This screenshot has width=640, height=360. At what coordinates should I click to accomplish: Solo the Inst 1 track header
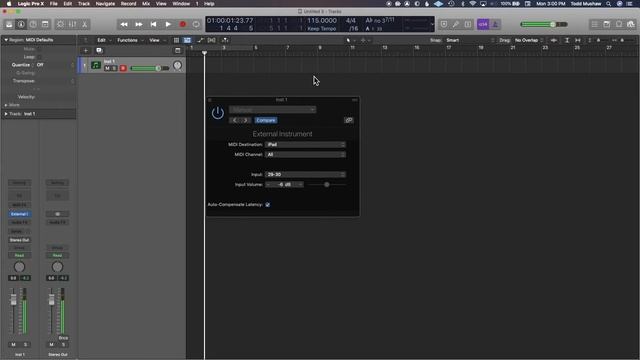tap(114, 68)
